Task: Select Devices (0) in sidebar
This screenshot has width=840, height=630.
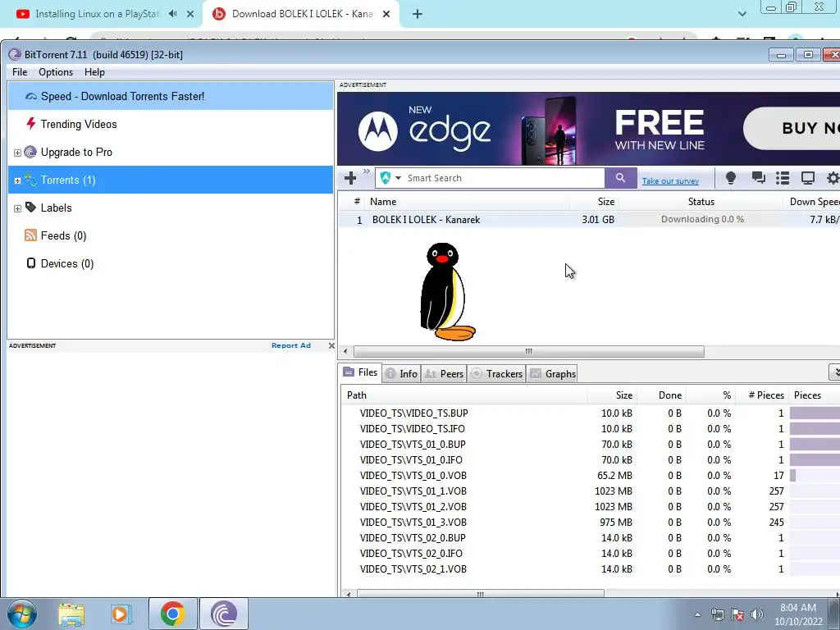Action: point(67,263)
